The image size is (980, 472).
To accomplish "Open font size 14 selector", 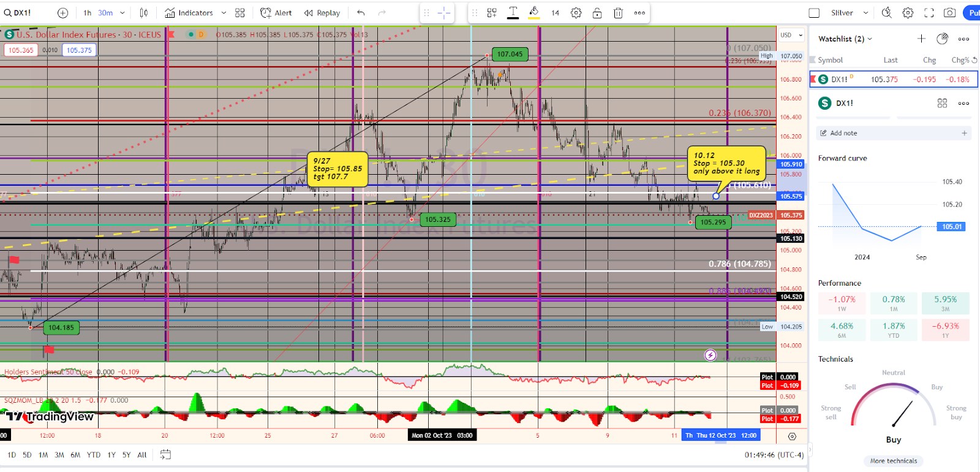I will (x=555, y=13).
